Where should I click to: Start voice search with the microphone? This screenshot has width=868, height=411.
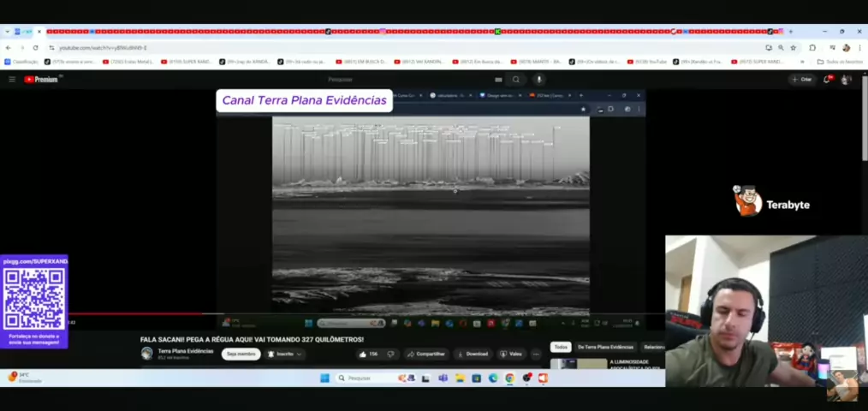point(539,80)
